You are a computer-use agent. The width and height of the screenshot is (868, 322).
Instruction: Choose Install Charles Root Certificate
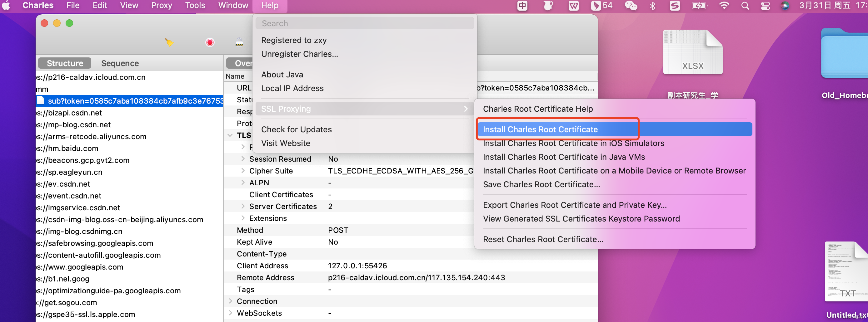click(x=615, y=129)
